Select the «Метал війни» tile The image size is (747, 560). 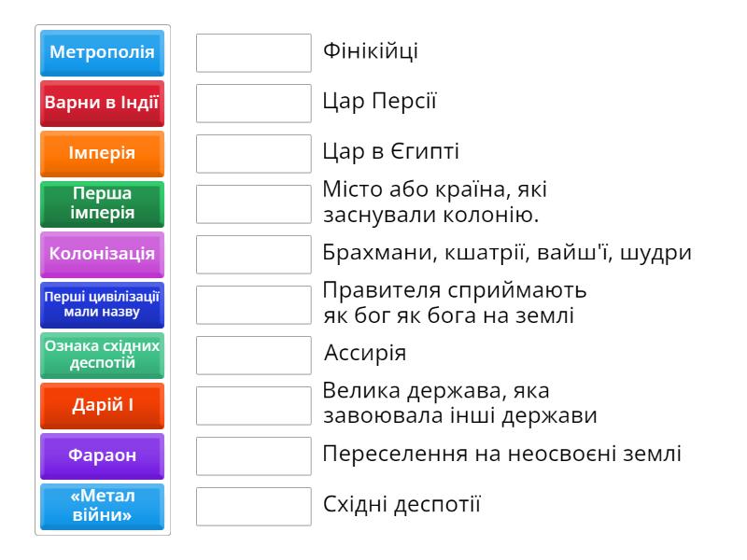click(102, 507)
